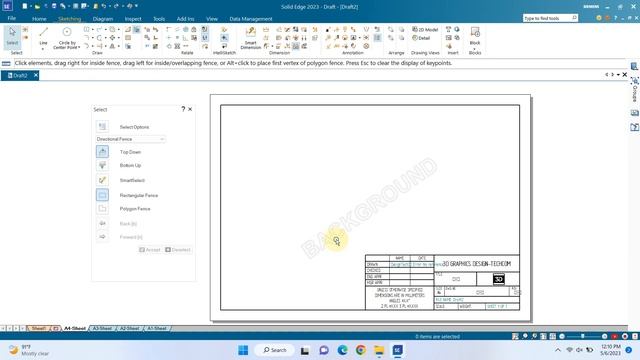
Task: Expand Circle by Center Point dropdown arrow
Action: (79, 47)
